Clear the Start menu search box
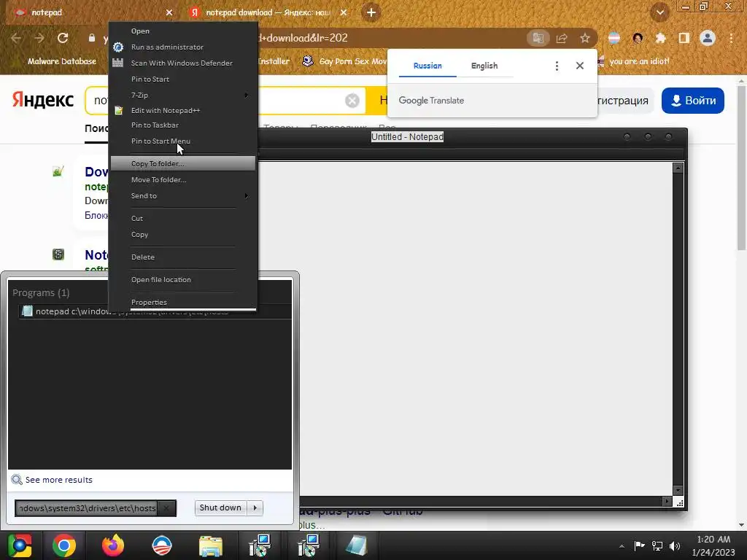The width and height of the screenshot is (747, 560). [166, 508]
